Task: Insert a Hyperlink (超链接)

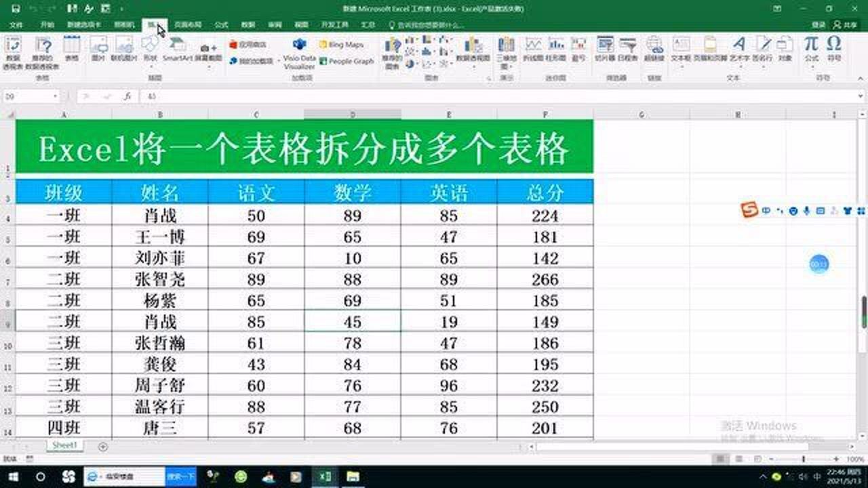Action: (x=654, y=49)
